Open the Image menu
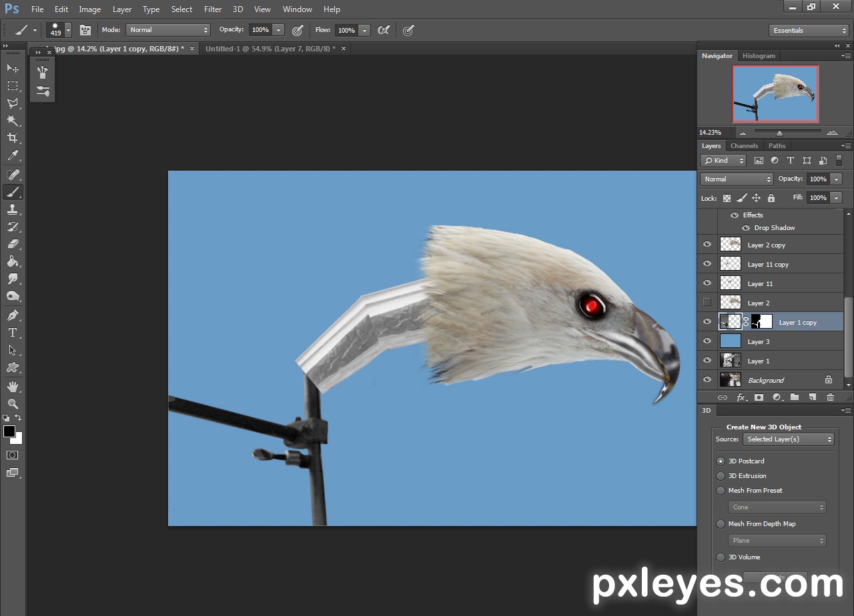 click(x=90, y=9)
